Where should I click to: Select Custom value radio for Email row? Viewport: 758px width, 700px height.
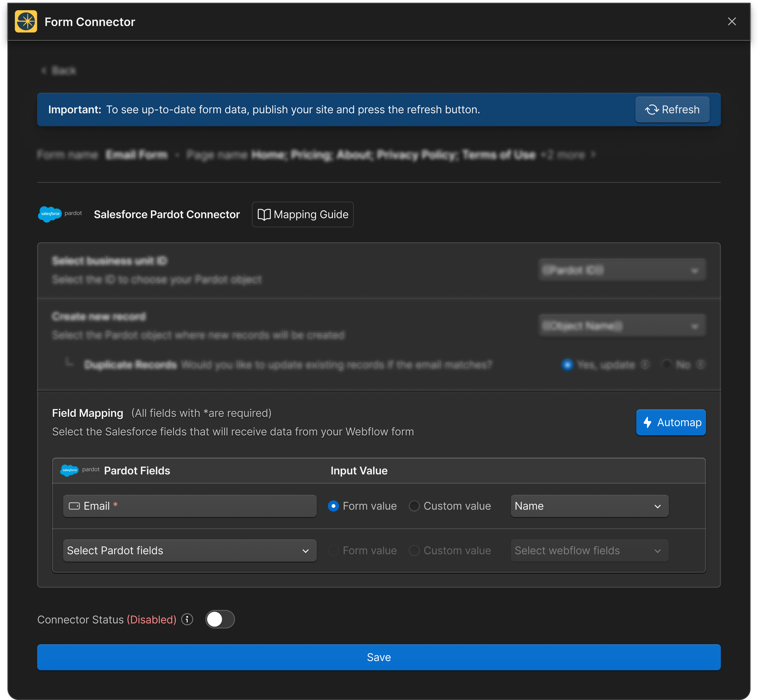414,506
